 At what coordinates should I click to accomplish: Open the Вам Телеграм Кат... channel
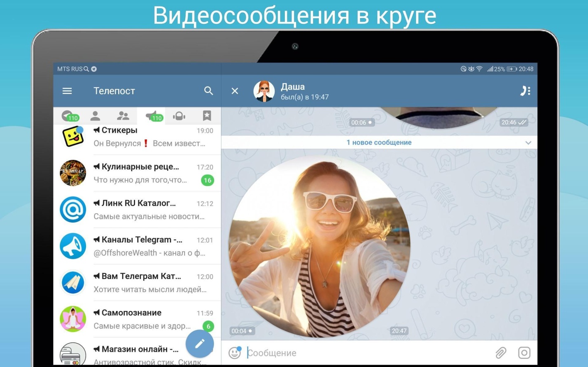pyautogui.click(x=137, y=283)
